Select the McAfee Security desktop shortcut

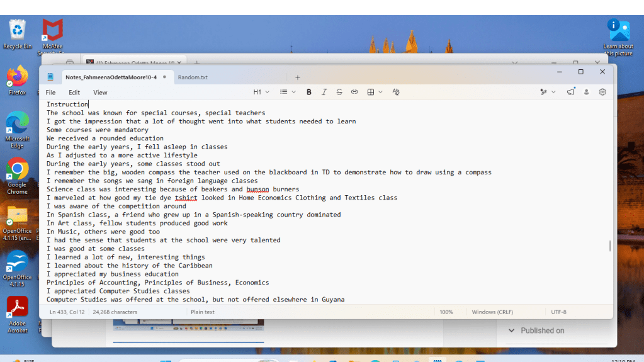53,36
